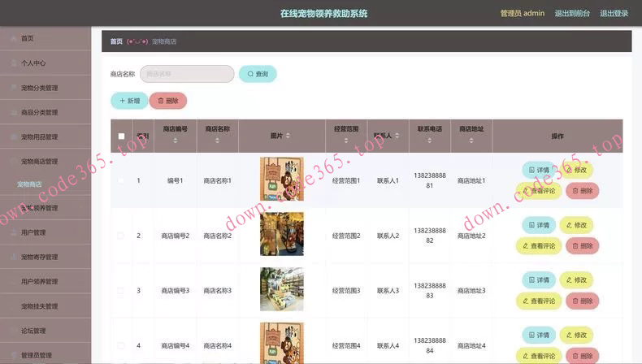The width and height of the screenshot is (642, 364).
Task: Click the 新增 add button
Action: coord(129,101)
